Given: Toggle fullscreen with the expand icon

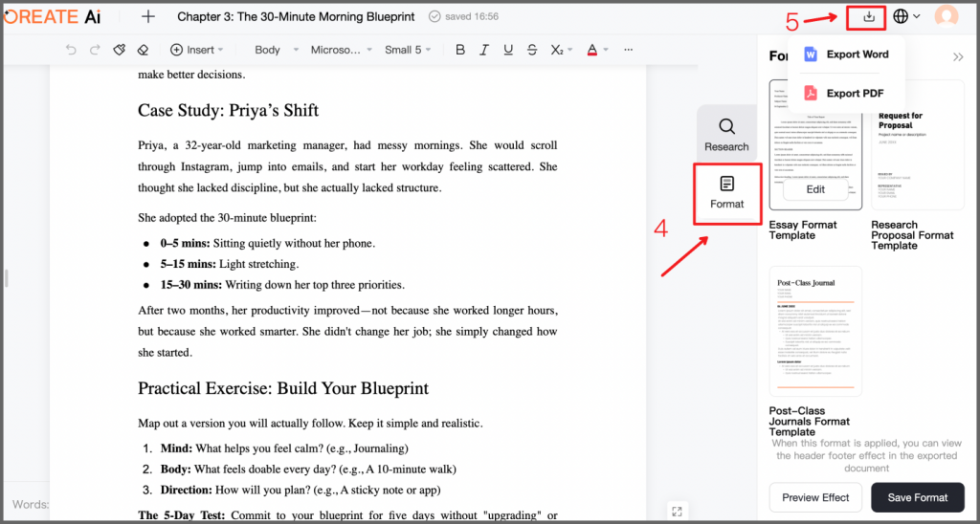Looking at the screenshot, I should 677,512.
